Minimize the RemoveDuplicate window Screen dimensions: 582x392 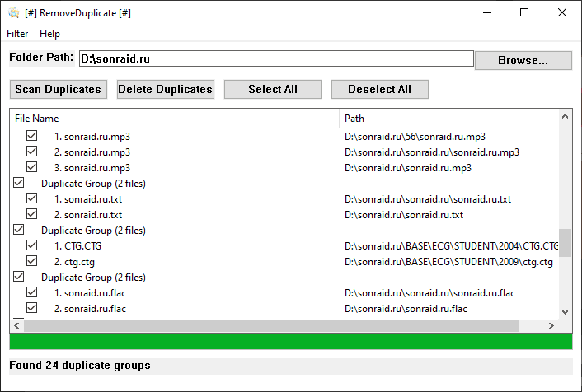[x=487, y=13]
